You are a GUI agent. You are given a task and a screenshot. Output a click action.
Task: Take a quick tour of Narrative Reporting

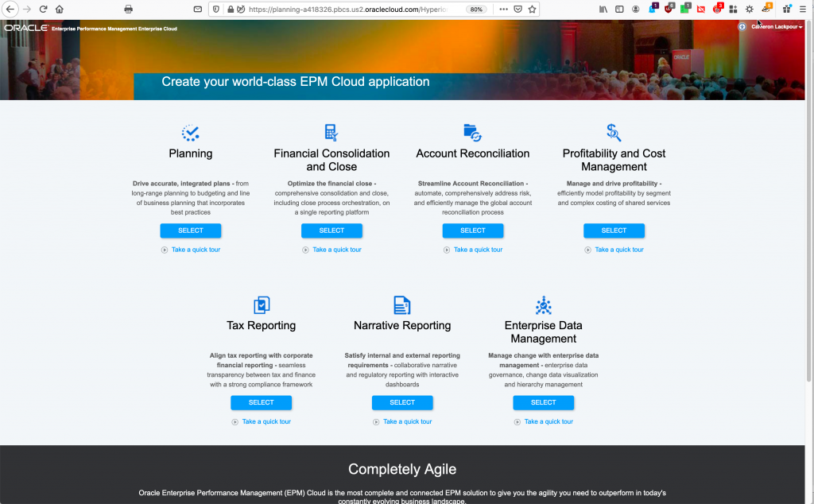(x=408, y=421)
